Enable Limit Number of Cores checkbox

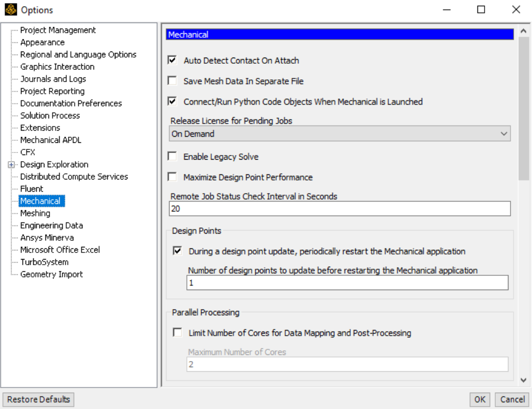coord(178,333)
